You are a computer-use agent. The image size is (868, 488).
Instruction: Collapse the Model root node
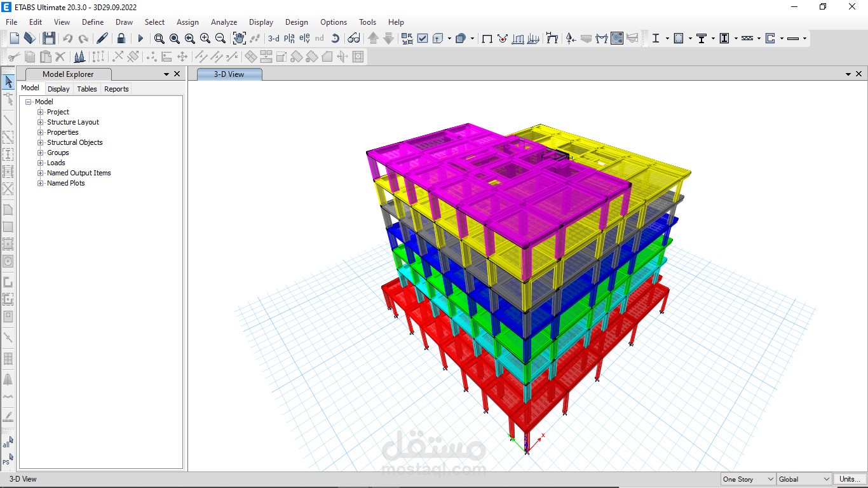tap(28, 102)
